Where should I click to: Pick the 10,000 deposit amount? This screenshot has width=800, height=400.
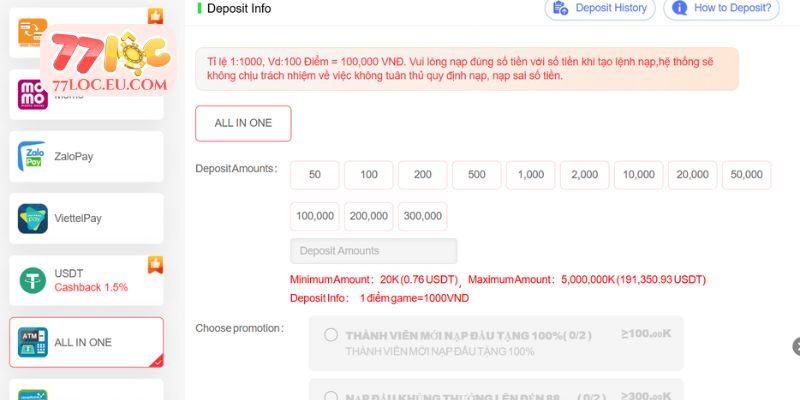[638, 175]
